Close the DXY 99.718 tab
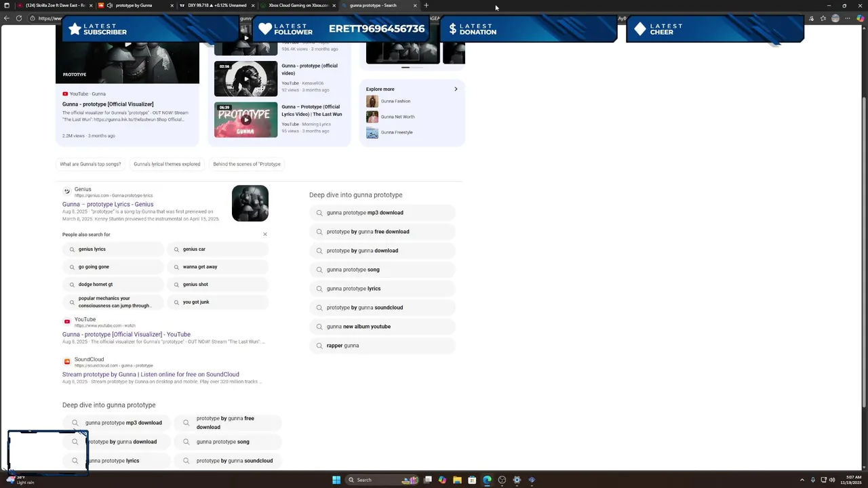The image size is (868, 488). click(254, 5)
